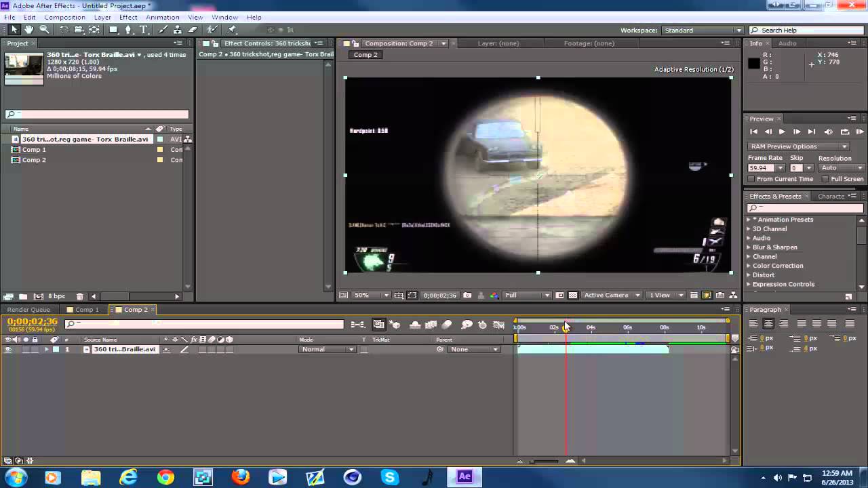
Task: Enable From Current Time checkbox
Action: 751,179
